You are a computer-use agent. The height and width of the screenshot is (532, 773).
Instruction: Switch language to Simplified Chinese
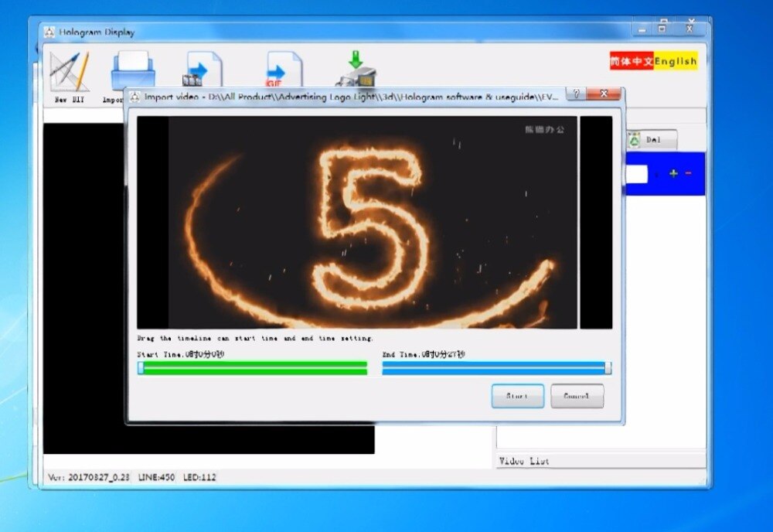[632, 61]
